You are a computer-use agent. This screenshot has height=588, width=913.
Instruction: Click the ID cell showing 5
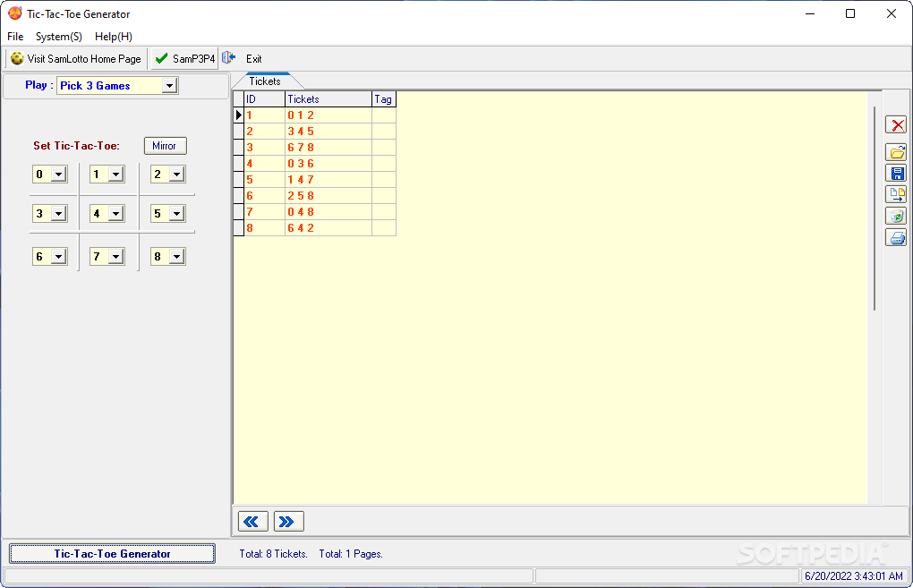pyautogui.click(x=264, y=180)
